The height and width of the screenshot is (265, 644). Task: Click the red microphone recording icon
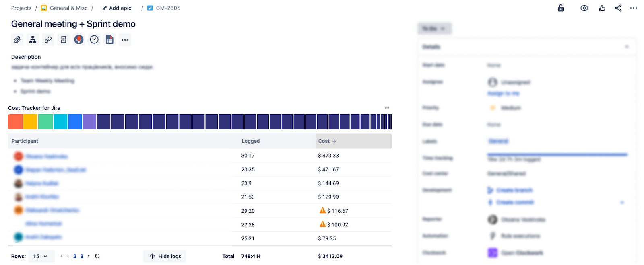coord(79,40)
